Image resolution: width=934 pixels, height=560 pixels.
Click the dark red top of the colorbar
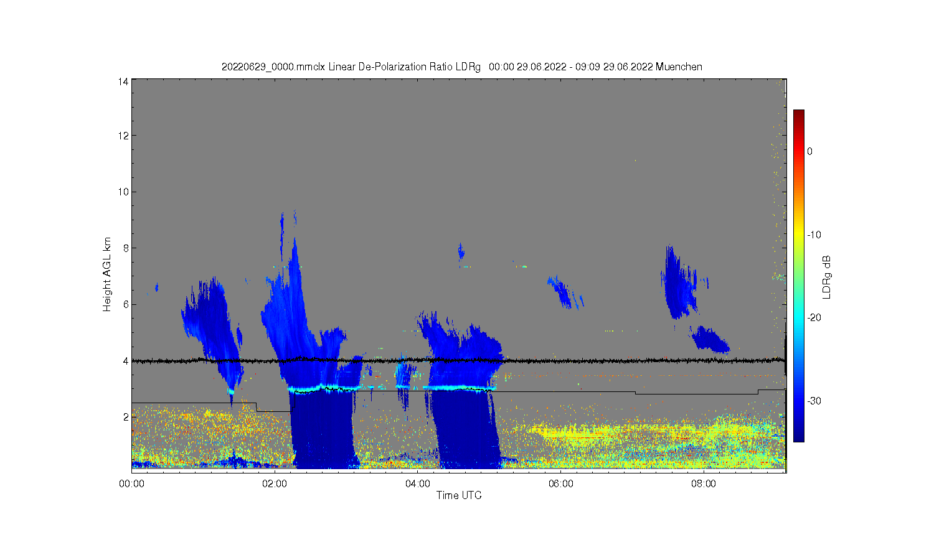799,114
